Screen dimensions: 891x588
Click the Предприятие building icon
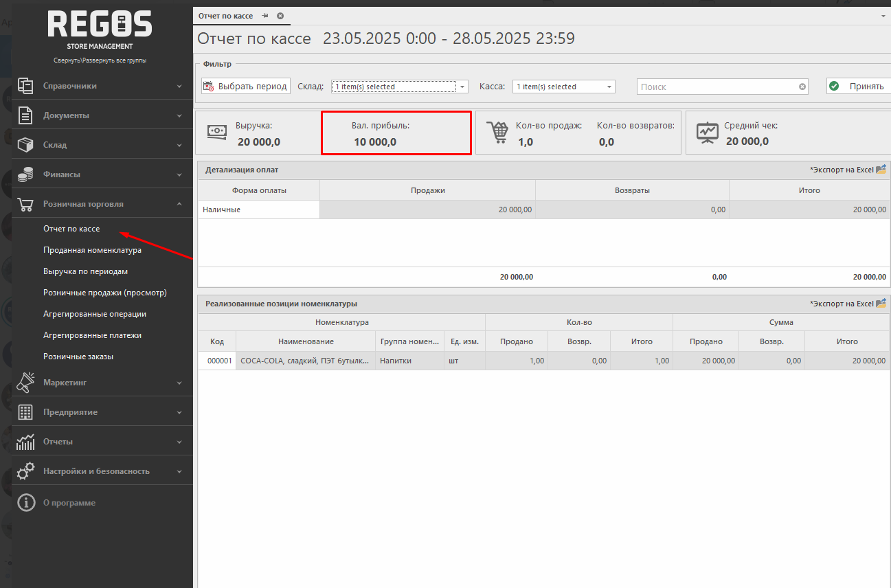[x=26, y=412]
